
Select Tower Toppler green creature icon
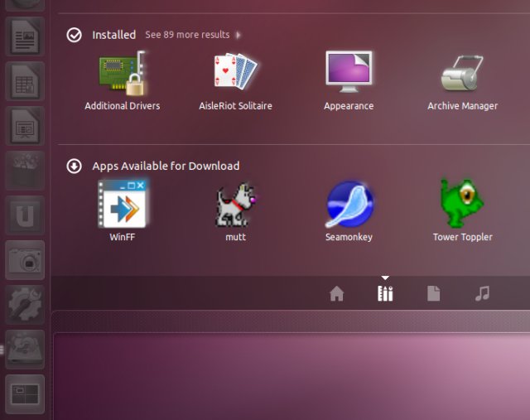pos(462,204)
